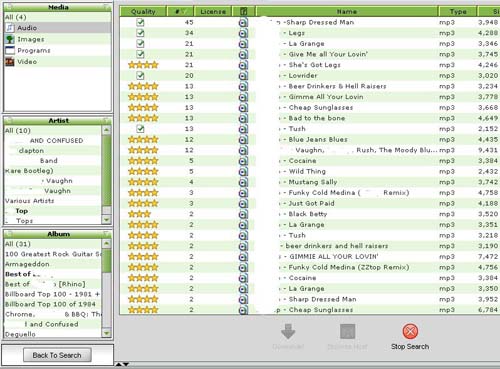Toggle the checkbox on the Lowrider row

tap(140, 76)
